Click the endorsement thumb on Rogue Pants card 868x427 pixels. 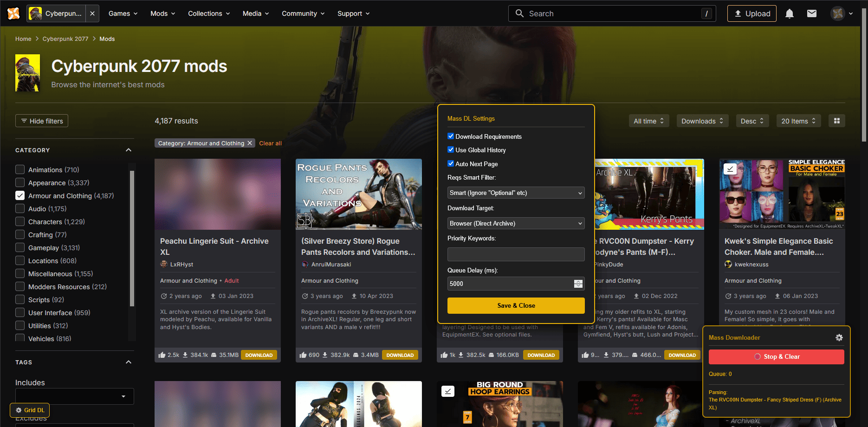pos(303,355)
